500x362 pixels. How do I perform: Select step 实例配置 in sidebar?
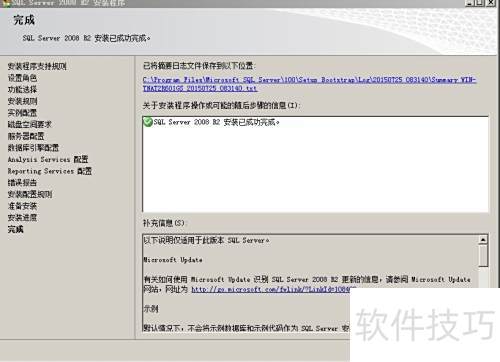[22, 113]
